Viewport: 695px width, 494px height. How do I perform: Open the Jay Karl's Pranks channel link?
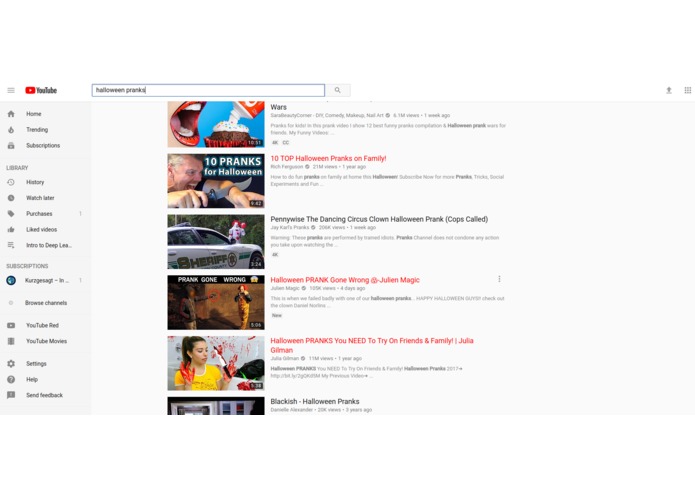(290, 228)
